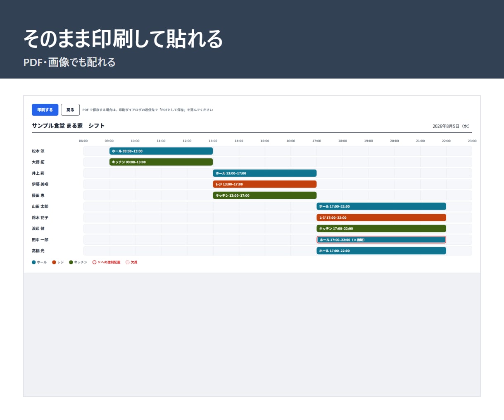Click the 08:00 time axis label
504x420 pixels.
point(83,141)
